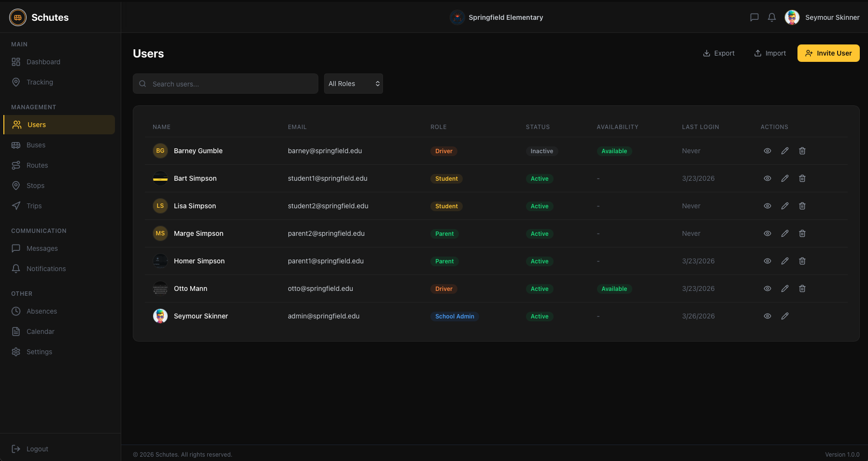Screen dimensions: 868x461
Task: View Lisa Simpson's details via eye icon
Action: coord(768,206)
